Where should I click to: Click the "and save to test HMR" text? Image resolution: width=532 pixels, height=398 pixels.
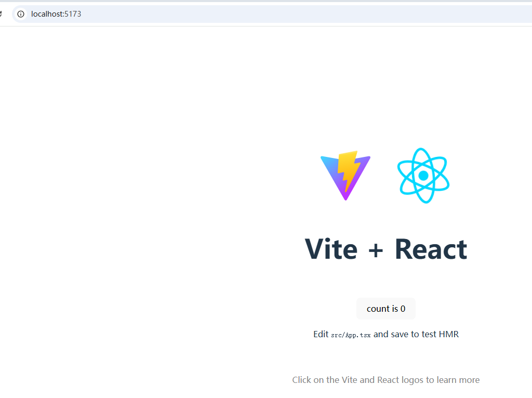point(416,334)
